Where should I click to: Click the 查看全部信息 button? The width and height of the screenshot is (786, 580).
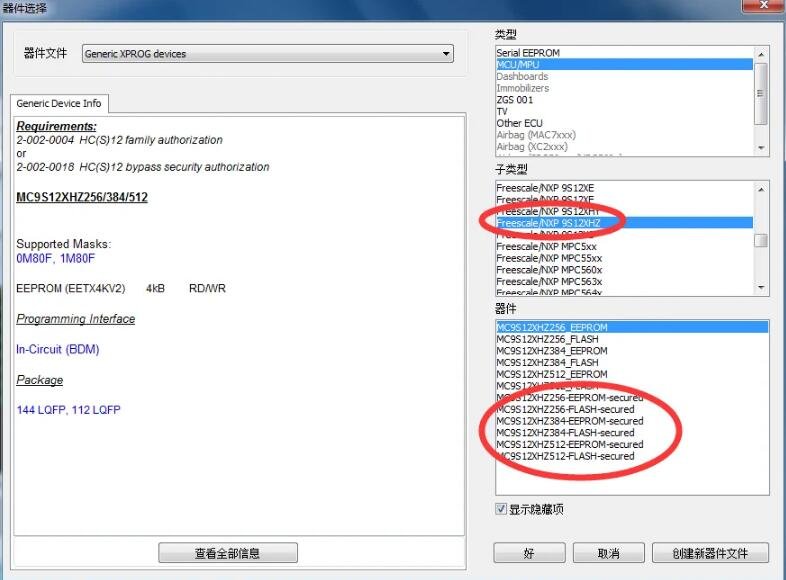coord(227,553)
